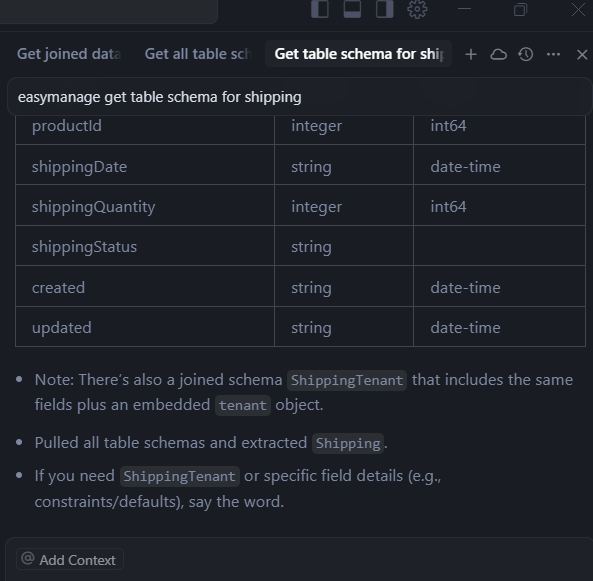Click 'date-time' format in updated row
Image resolution: width=593 pixels, height=581 pixels.
(465, 328)
